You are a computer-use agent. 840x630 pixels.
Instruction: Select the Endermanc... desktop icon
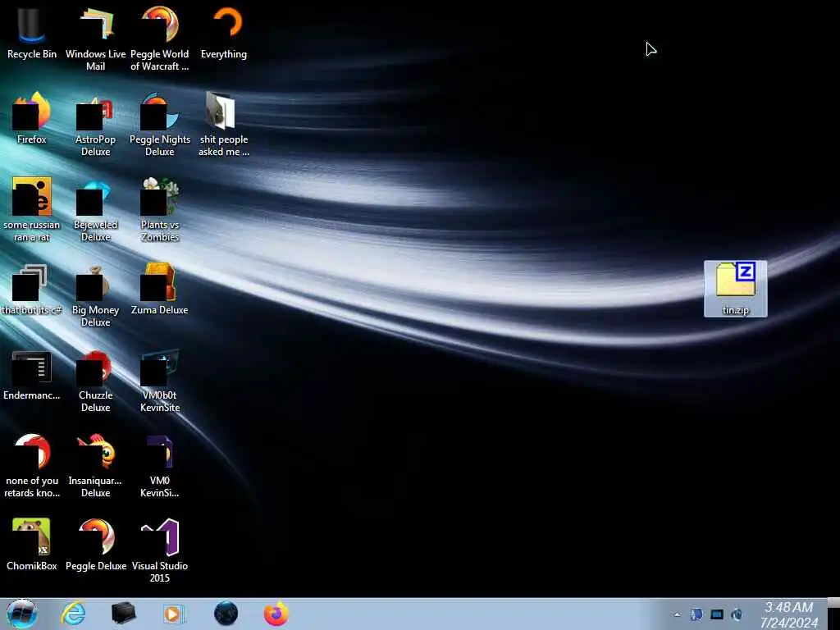[x=32, y=374]
